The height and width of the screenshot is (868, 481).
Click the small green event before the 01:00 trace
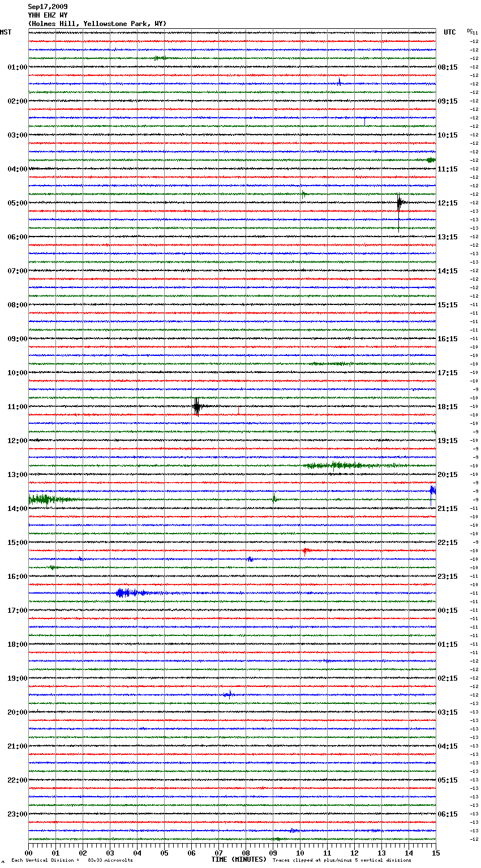[x=160, y=58]
